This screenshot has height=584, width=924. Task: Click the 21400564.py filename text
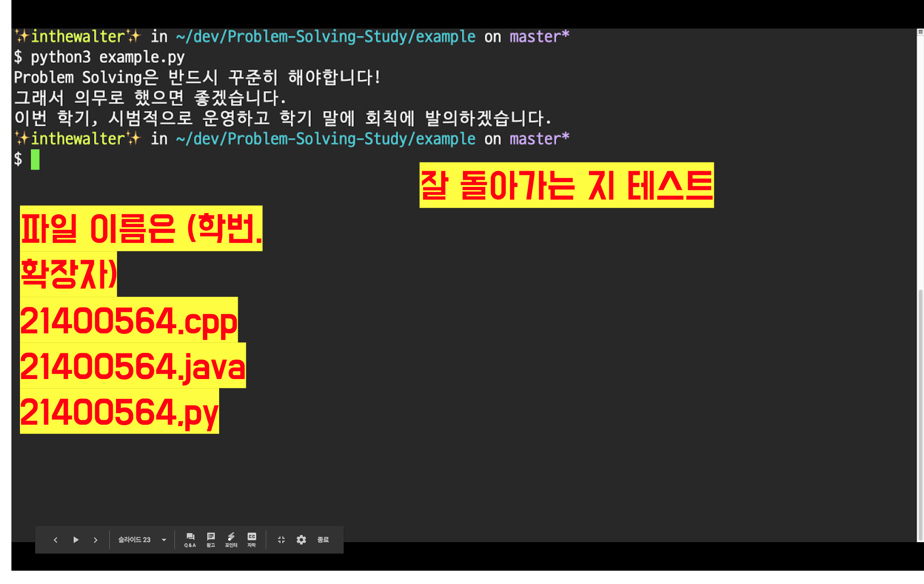(x=119, y=411)
